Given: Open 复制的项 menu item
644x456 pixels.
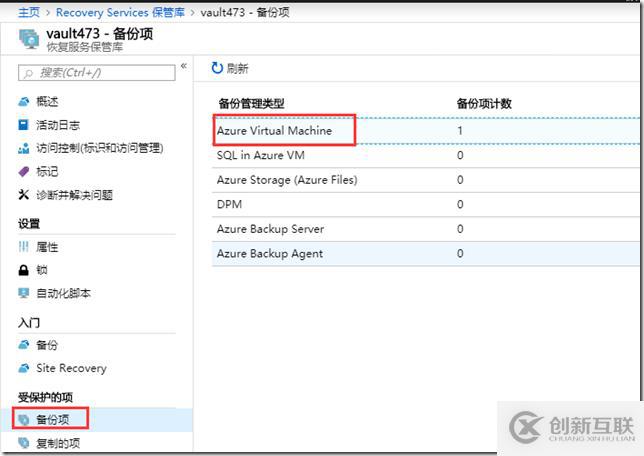Looking at the screenshot, I should tap(58, 443).
